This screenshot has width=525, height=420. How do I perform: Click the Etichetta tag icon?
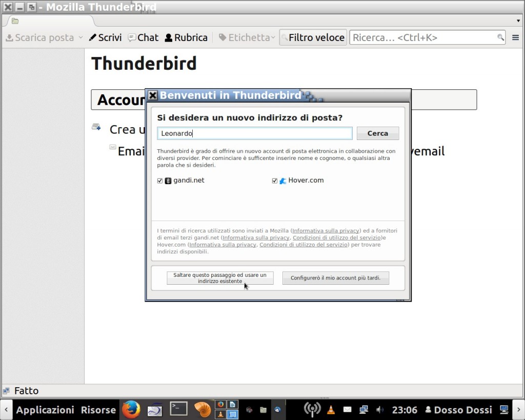point(223,37)
